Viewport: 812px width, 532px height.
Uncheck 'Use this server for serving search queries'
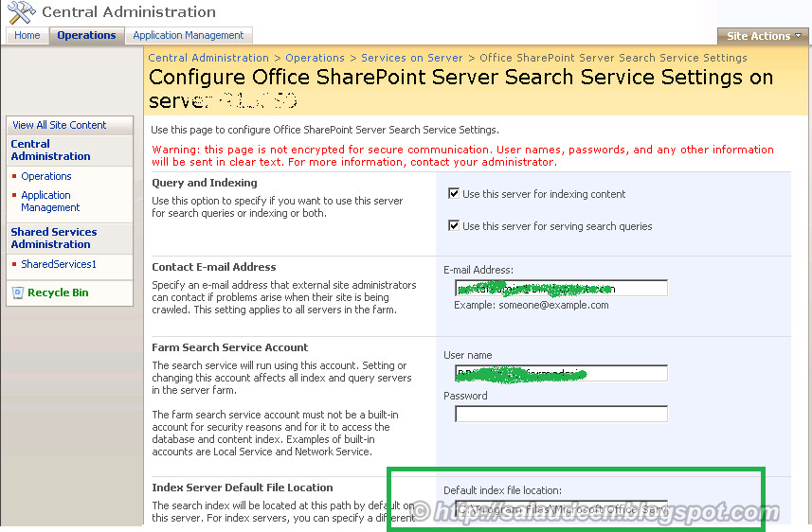(454, 225)
